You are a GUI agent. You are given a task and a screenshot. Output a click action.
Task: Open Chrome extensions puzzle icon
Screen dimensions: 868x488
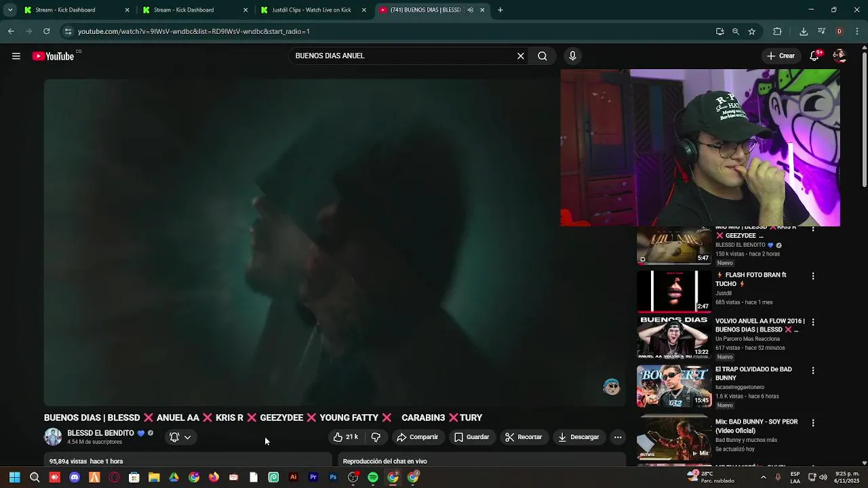[777, 31]
